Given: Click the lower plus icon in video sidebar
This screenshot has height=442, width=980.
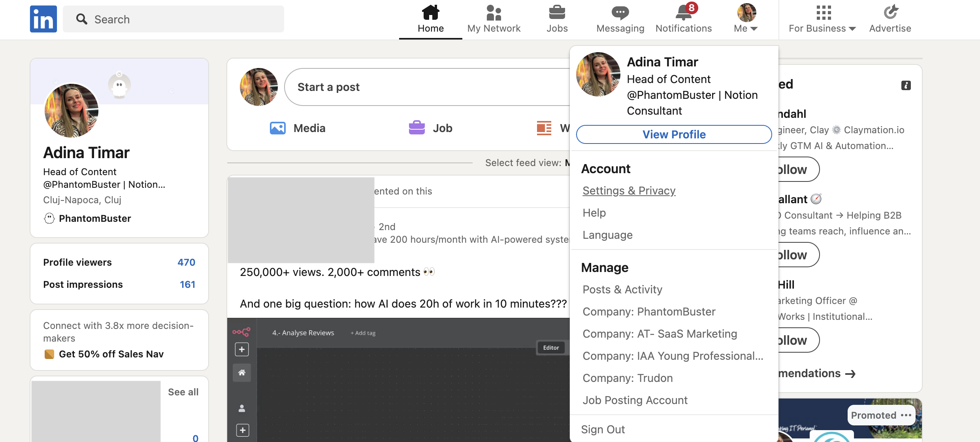Looking at the screenshot, I should pyautogui.click(x=243, y=430).
